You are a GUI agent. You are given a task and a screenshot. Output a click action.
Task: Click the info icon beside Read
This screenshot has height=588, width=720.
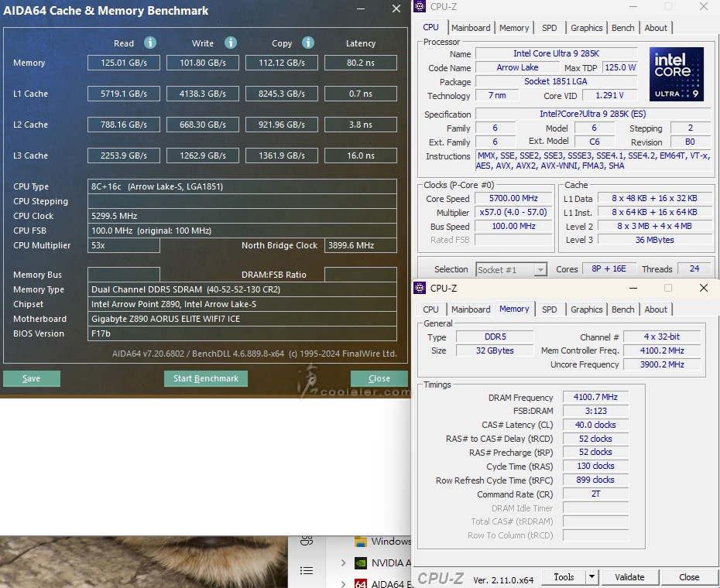pos(150,43)
